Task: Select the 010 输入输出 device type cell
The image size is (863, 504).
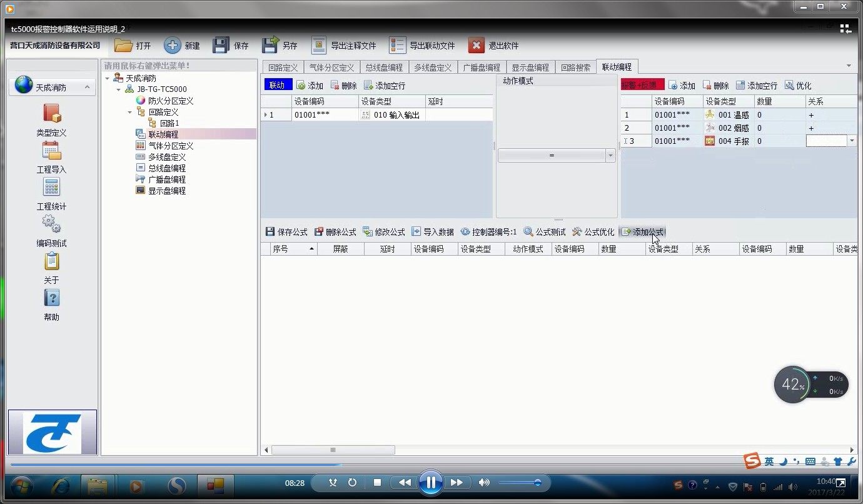Action: (392, 115)
